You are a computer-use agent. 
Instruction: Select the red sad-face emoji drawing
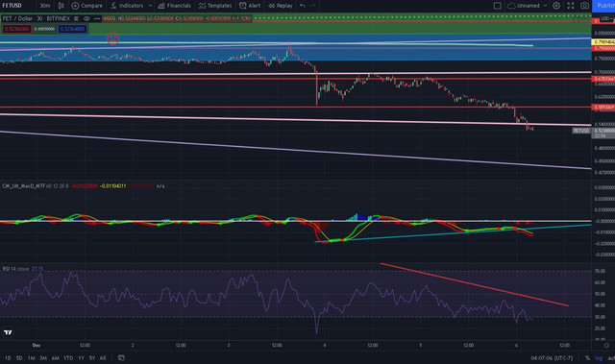113,38
